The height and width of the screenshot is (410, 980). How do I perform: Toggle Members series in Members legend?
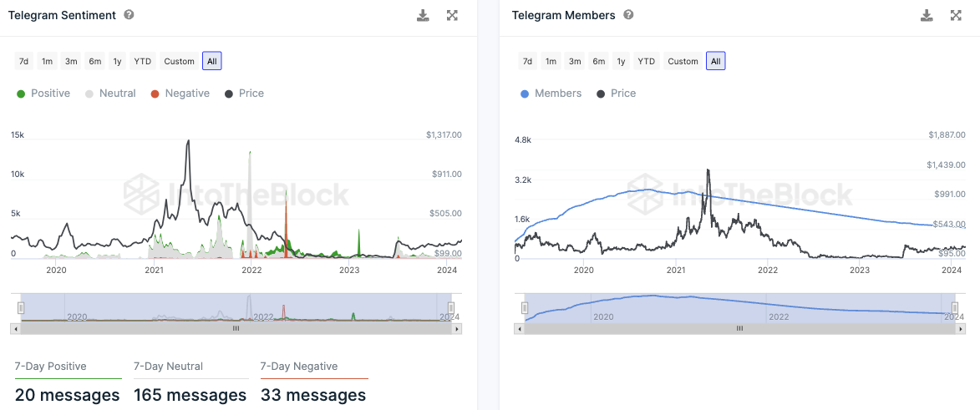[x=551, y=94]
